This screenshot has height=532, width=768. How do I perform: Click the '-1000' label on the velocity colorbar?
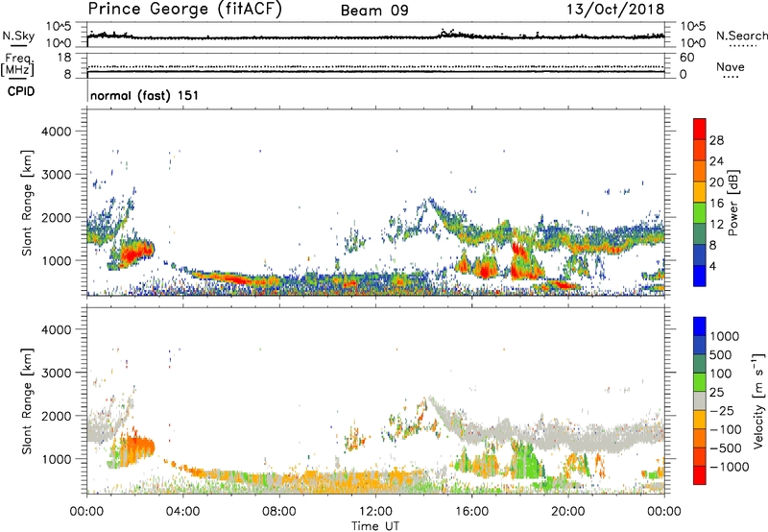coord(730,467)
